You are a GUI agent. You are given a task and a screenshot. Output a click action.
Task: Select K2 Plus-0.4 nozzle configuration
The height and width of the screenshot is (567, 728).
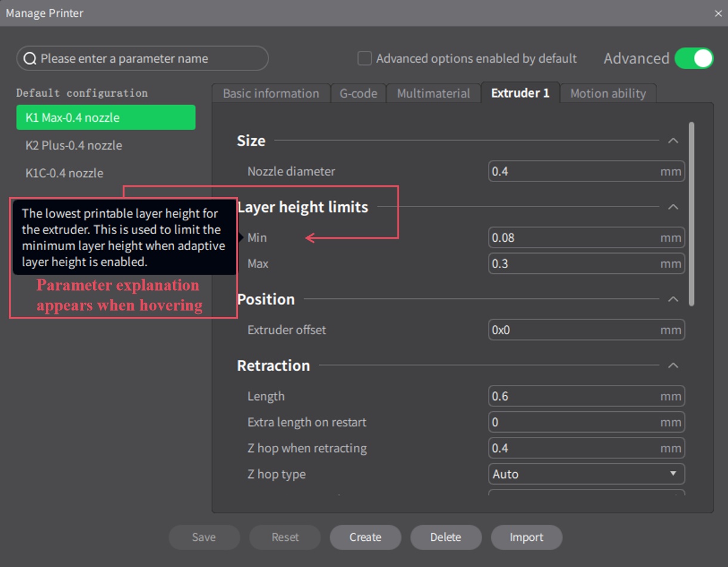[x=74, y=146]
